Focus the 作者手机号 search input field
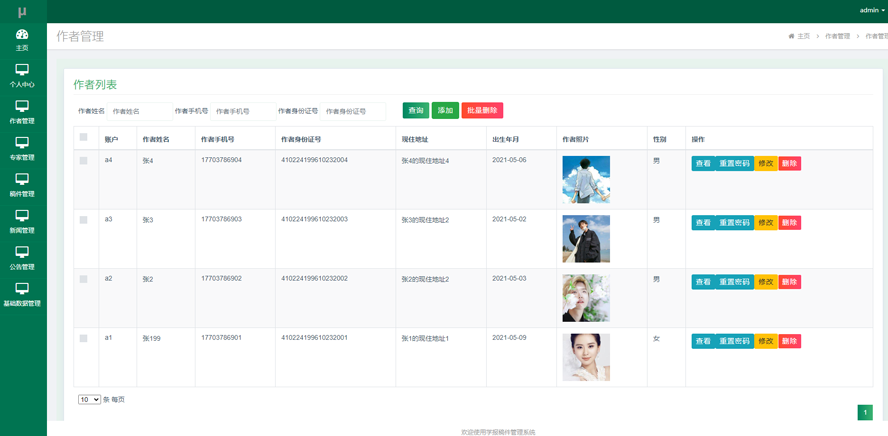Screen dimensions: 888x436 click(x=243, y=112)
